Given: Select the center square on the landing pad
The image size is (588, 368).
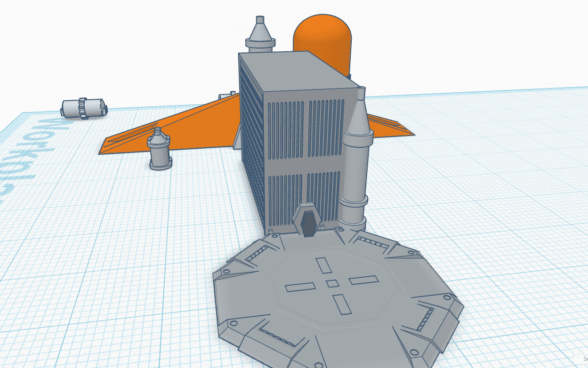Looking at the screenshot, I should pos(332,283).
